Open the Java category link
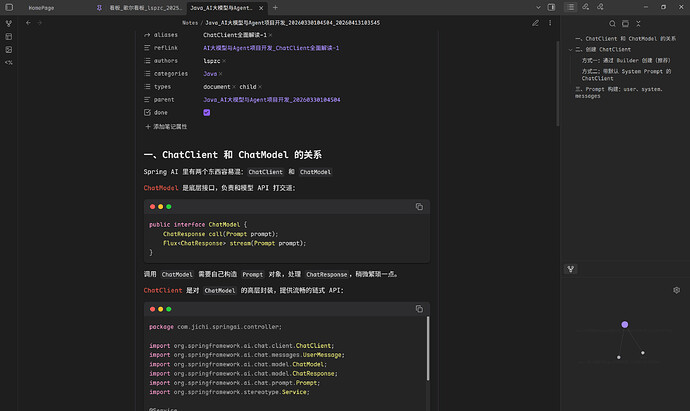Viewport: 690px width, 411px height. pyautogui.click(x=210, y=74)
